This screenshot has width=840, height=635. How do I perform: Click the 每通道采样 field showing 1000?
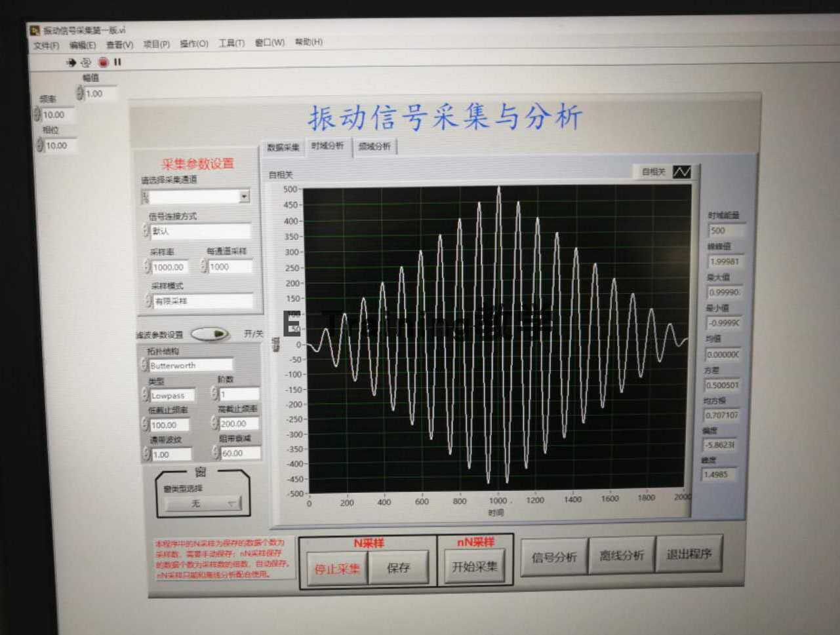click(230, 267)
